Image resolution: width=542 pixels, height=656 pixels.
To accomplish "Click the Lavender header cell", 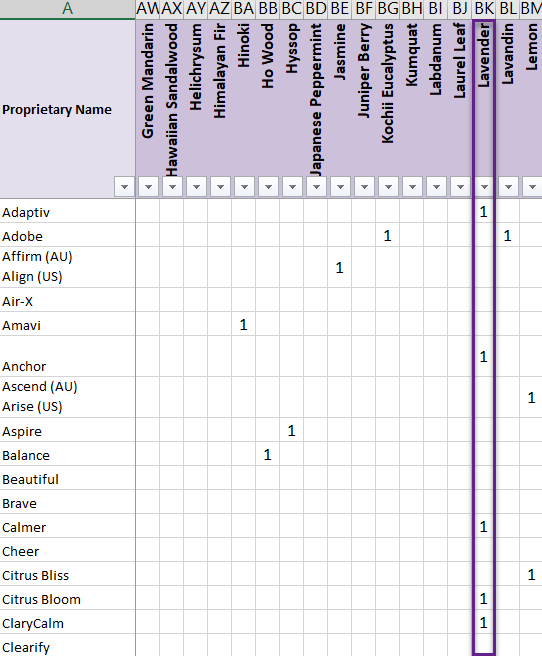I will pos(484,109).
